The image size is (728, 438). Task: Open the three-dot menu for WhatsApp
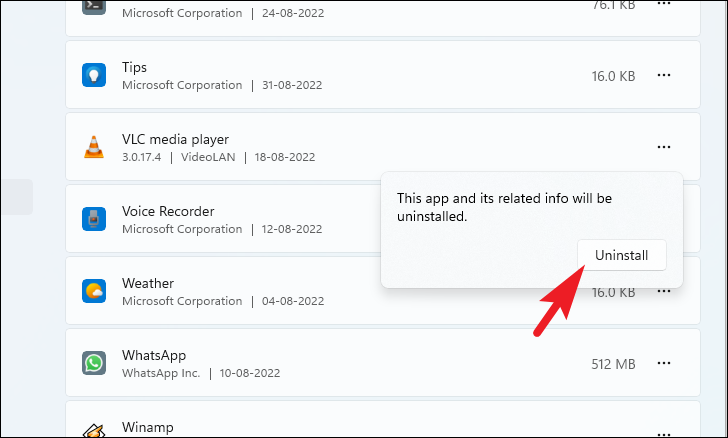(664, 363)
